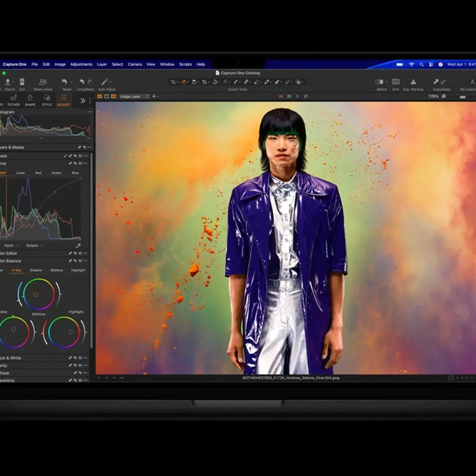Expand the hidden tool tabs chevron
The image size is (476, 476).
click(x=83, y=100)
